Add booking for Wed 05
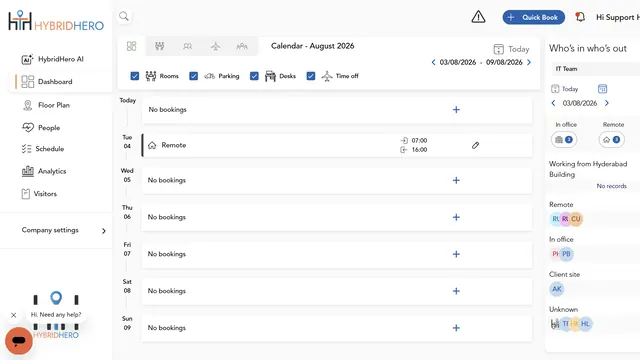Screen dimensions: 640x360 click(x=456, y=180)
